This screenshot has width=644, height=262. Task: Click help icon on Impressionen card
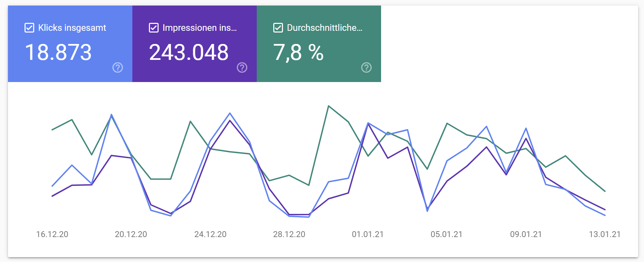click(242, 67)
